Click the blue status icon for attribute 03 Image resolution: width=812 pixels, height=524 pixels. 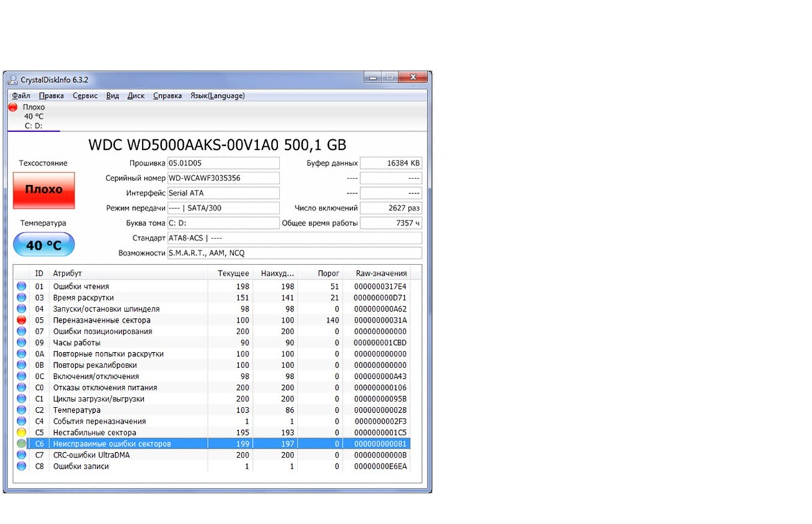pyautogui.click(x=21, y=298)
